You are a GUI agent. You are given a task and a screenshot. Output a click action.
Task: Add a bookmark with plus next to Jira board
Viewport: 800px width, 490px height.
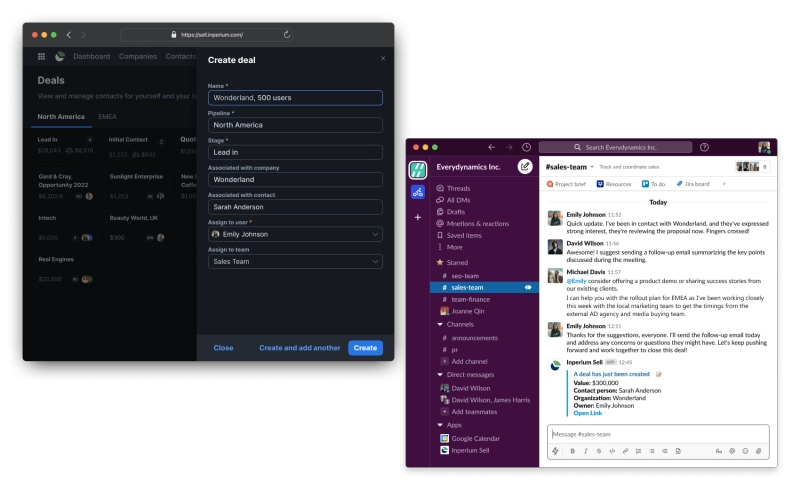coord(724,184)
